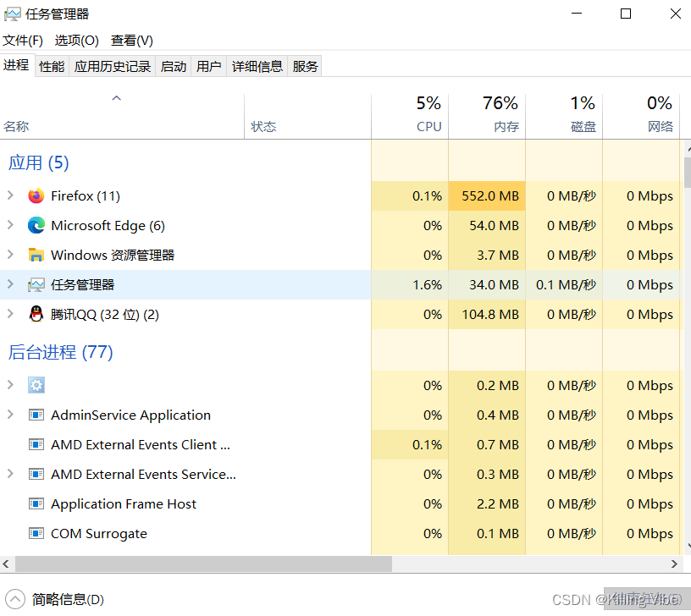This screenshot has width=691, height=616.
Task: Switch to the 详细信息 tab
Action: (x=257, y=67)
